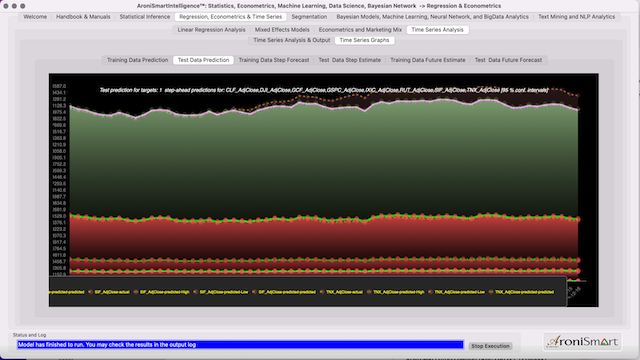The height and width of the screenshot is (360, 640).
Task: Toggle TNX_AdjClose-actual legend entry
Action: [x=341, y=292]
